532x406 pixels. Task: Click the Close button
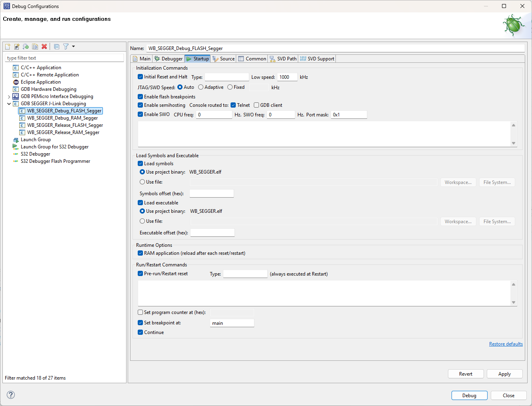pos(508,396)
